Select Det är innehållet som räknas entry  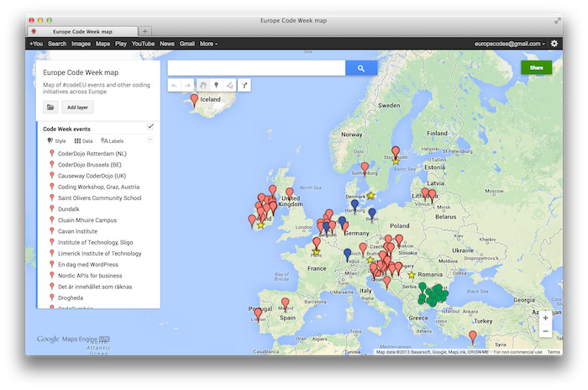tap(95, 287)
